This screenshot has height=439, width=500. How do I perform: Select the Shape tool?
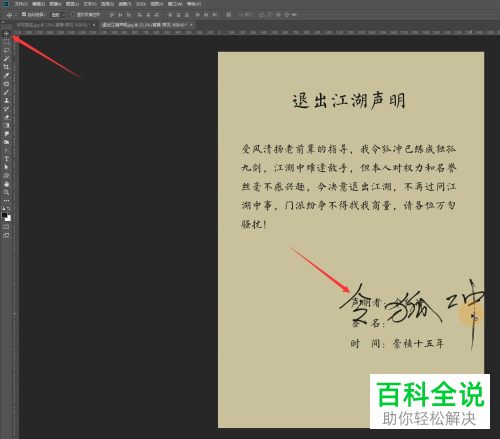click(x=6, y=175)
